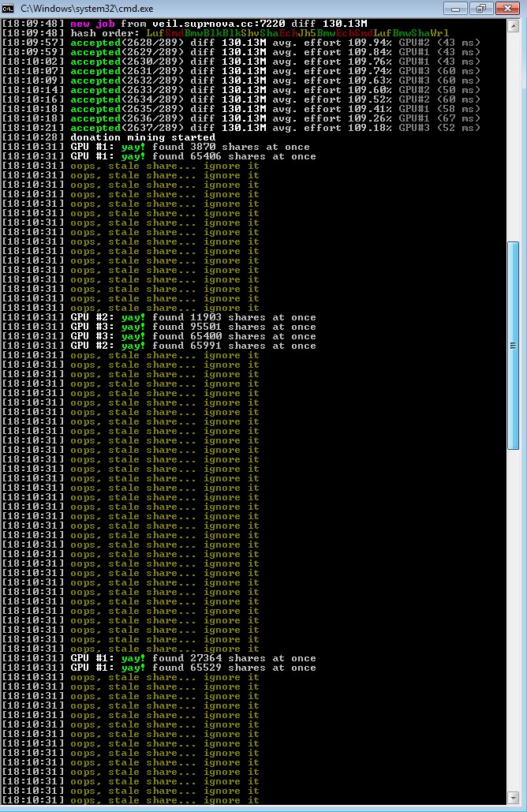Click 'found 65406 shares at once' line
Image resolution: width=527 pixels, height=812 pixels.
(159, 156)
